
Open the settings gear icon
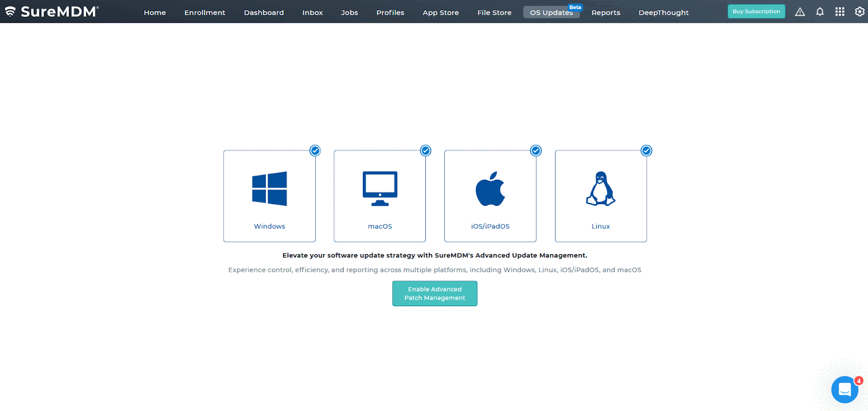(860, 11)
